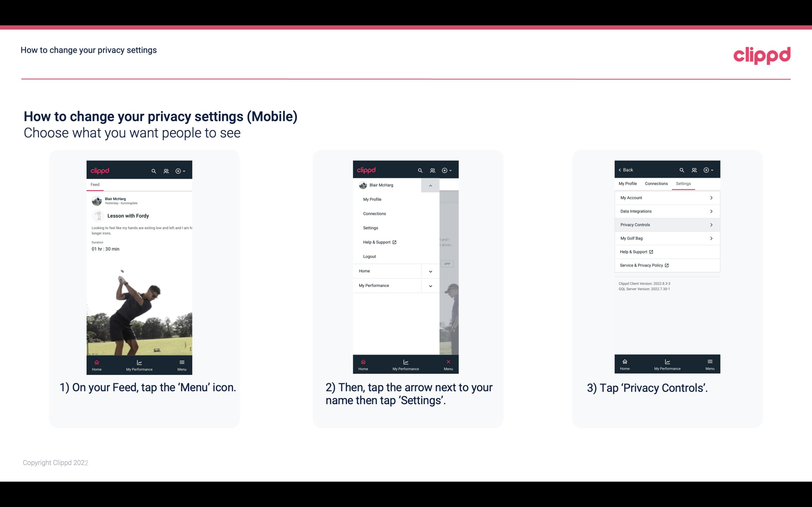Toggle the My Golf Bag row expander
This screenshot has height=507, width=812.
tap(712, 238)
